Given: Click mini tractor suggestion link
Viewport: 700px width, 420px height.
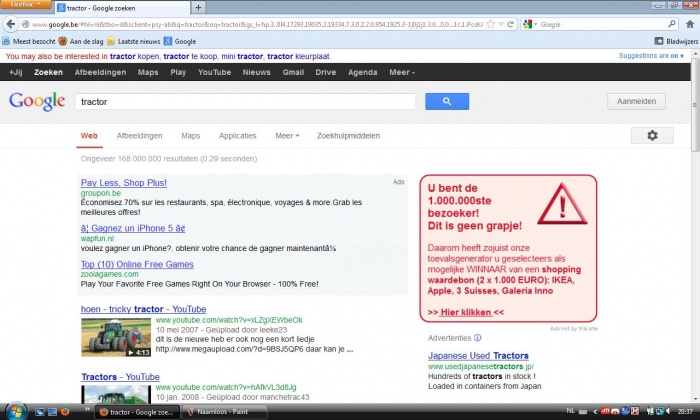Looking at the screenshot, I should tap(242, 56).
